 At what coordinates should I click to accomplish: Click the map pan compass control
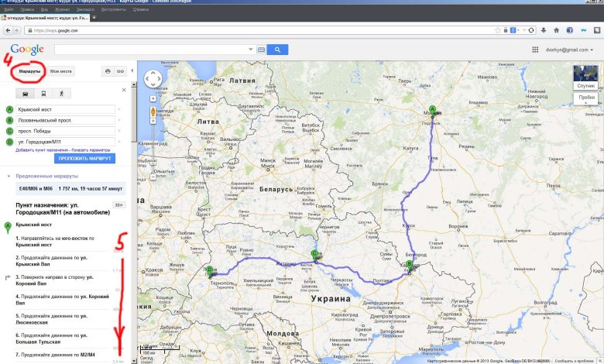153,80
